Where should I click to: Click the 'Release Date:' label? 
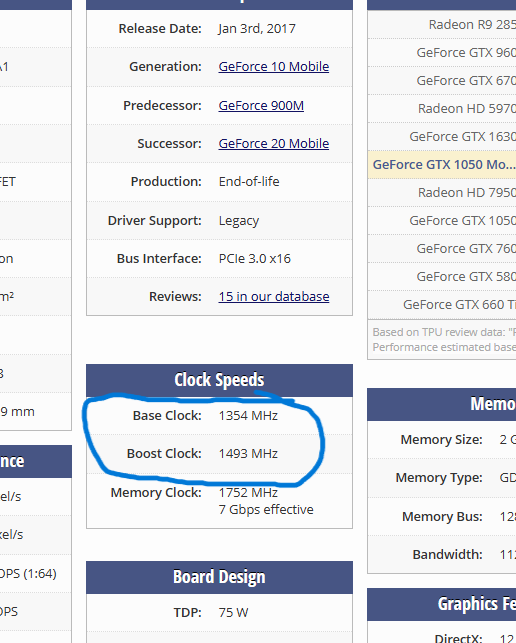[x=160, y=29]
